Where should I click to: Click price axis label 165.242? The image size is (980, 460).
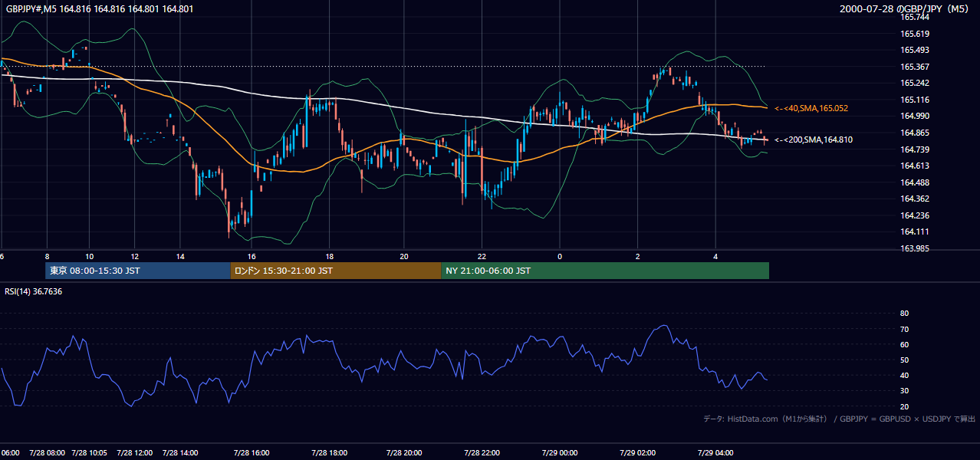pos(914,83)
